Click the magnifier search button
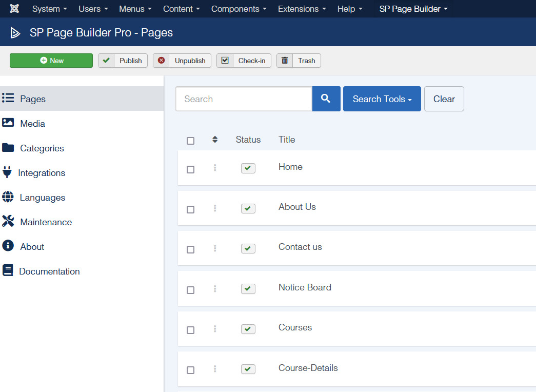The height and width of the screenshot is (392, 536). point(326,99)
